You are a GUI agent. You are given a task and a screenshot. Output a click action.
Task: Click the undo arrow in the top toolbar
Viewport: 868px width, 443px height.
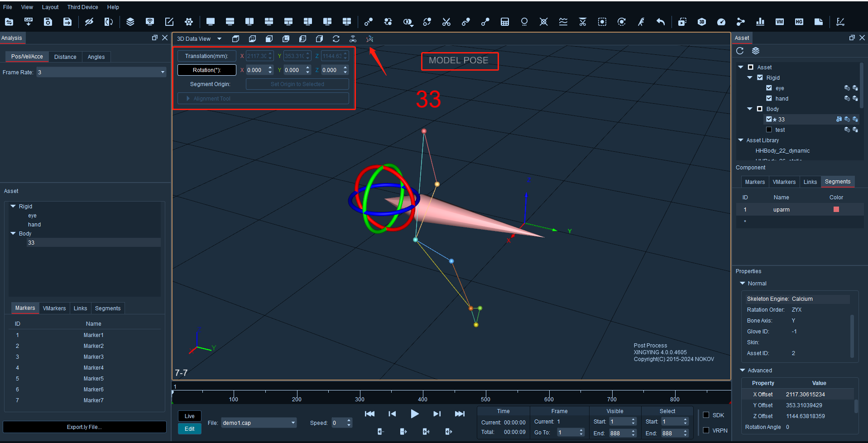click(x=661, y=22)
